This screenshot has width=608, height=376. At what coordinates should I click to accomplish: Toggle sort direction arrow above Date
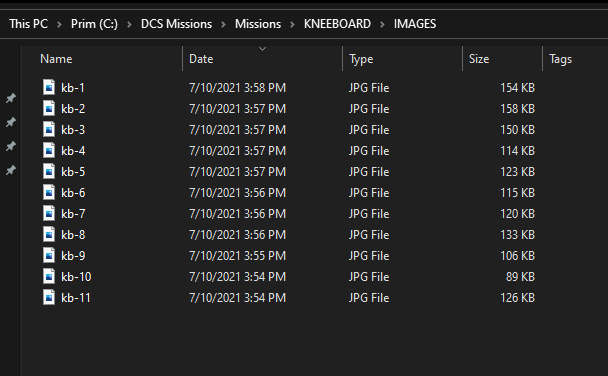click(263, 49)
